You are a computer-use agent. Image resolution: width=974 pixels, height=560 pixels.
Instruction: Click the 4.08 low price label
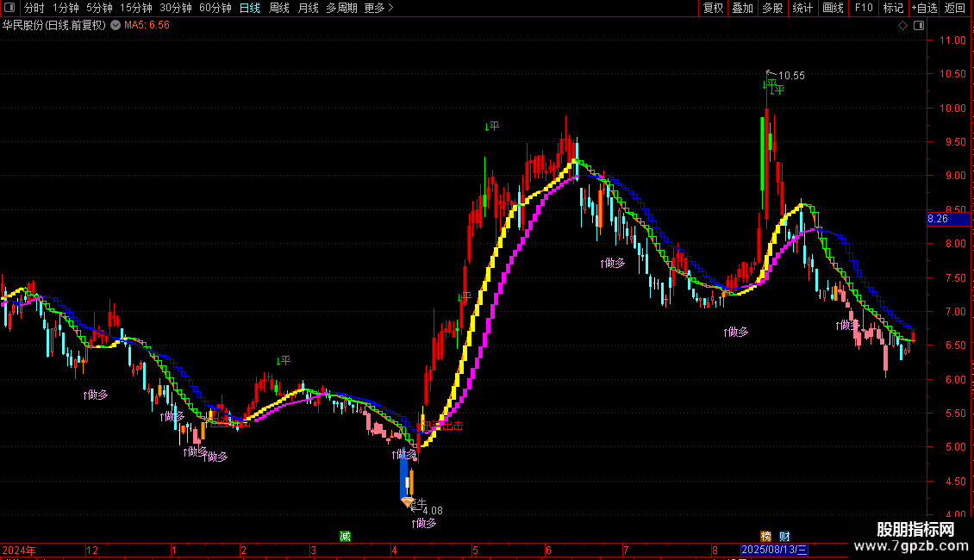(433, 511)
